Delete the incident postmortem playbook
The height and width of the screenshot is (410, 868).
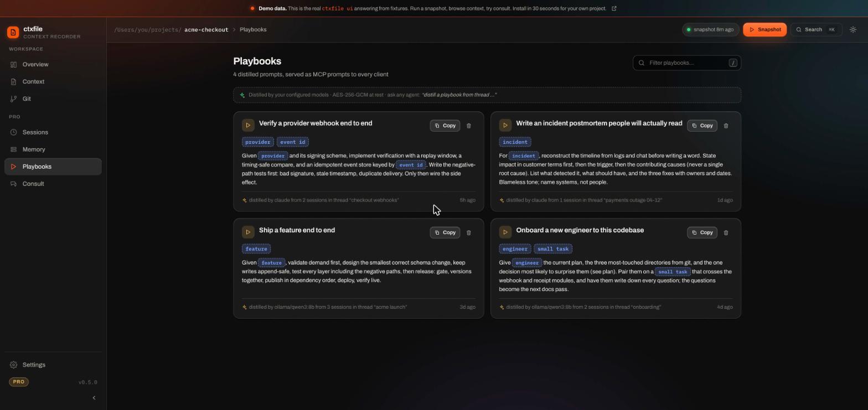coord(726,126)
